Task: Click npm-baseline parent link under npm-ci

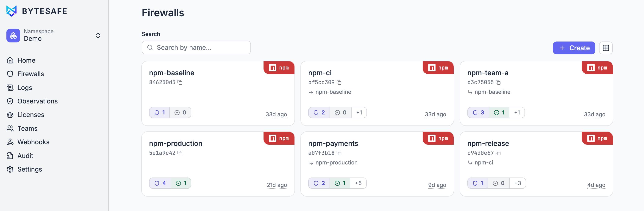Action: point(333,92)
